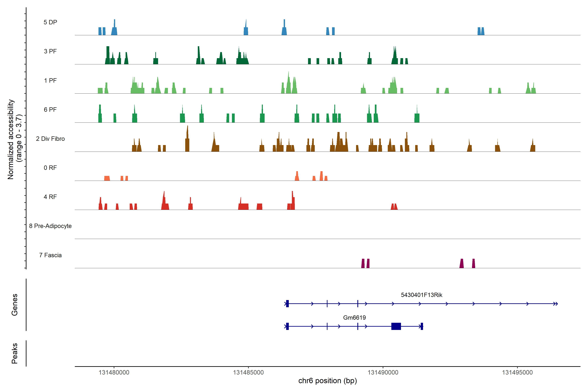This screenshot has height=392, width=588.
Task: Click the 131480000 axis tick label
Action: 114,373
